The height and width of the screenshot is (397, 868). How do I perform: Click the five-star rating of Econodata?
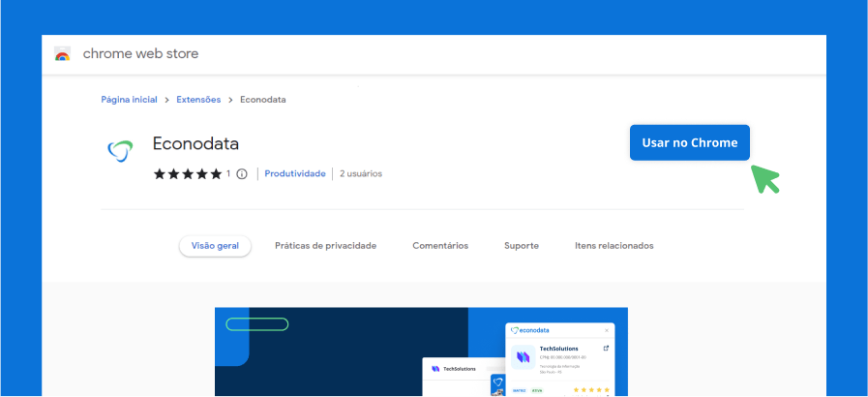188,174
